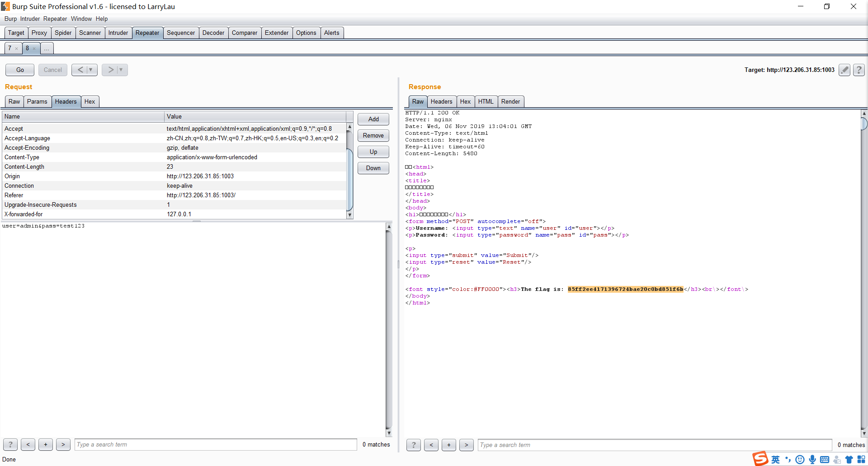The width and height of the screenshot is (868, 466).
Task: Switch to the Extender tab
Action: click(x=277, y=33)
